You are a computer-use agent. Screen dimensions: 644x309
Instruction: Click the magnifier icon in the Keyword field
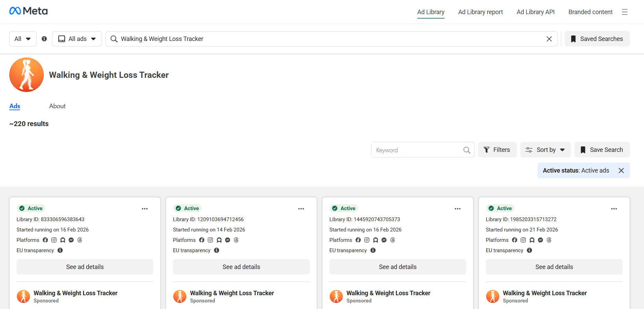coord(467,150)
